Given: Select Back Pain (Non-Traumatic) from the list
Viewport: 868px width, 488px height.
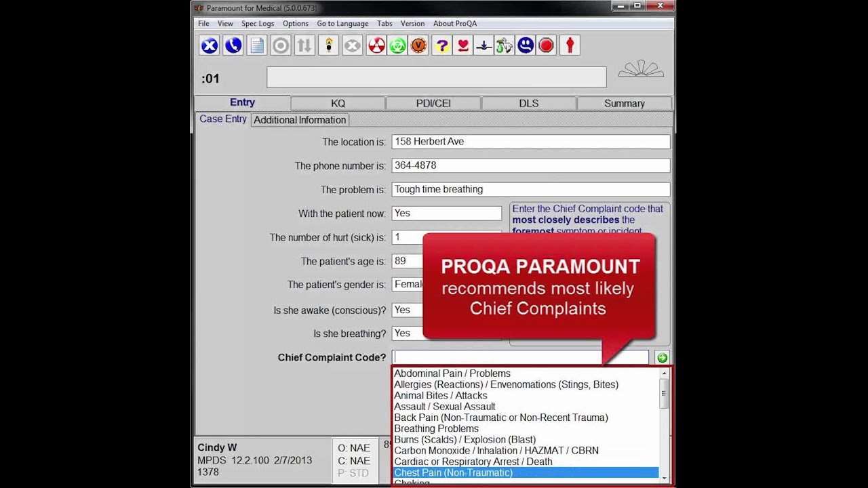Looking at the screenshot, I should coord(526,418).
